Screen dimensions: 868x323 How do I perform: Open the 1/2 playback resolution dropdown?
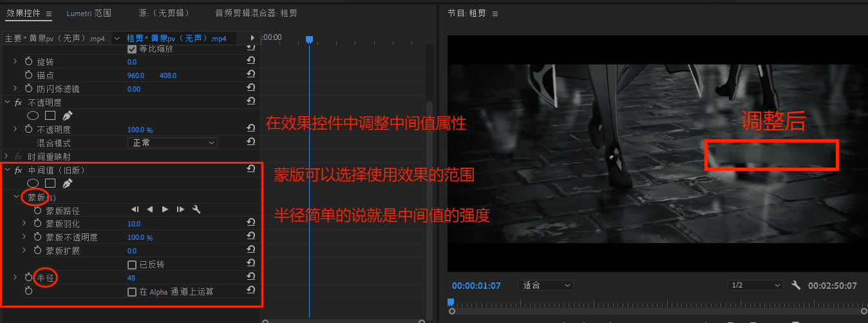[755, 285]
